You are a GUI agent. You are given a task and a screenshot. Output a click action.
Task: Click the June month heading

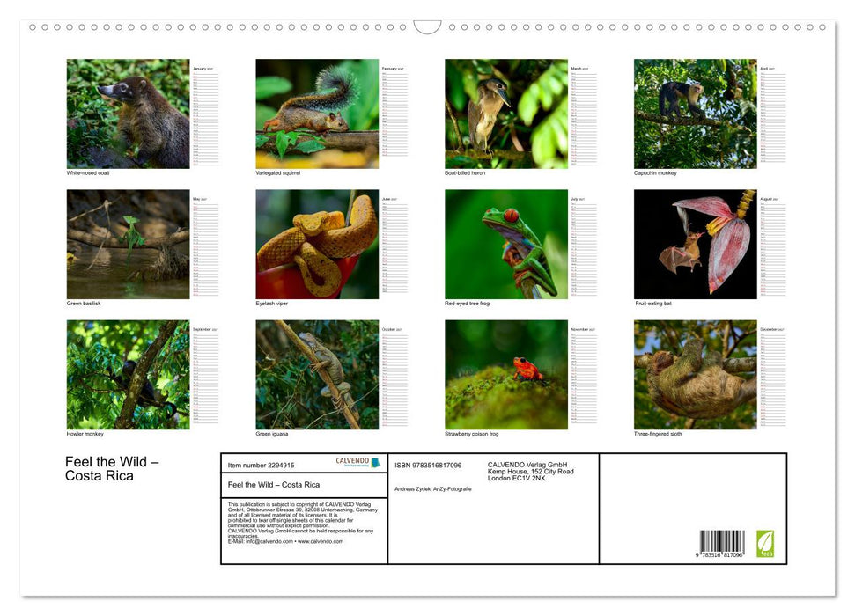pyautogui.click(x=389, y=199)
